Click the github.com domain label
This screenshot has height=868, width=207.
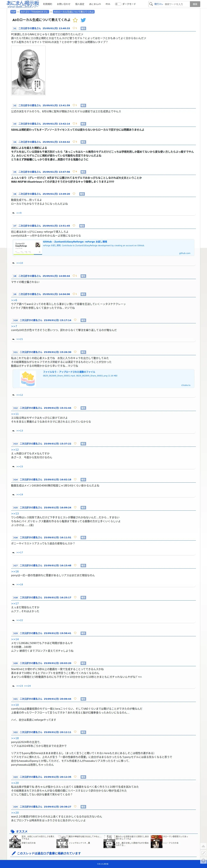pos(184,253)
